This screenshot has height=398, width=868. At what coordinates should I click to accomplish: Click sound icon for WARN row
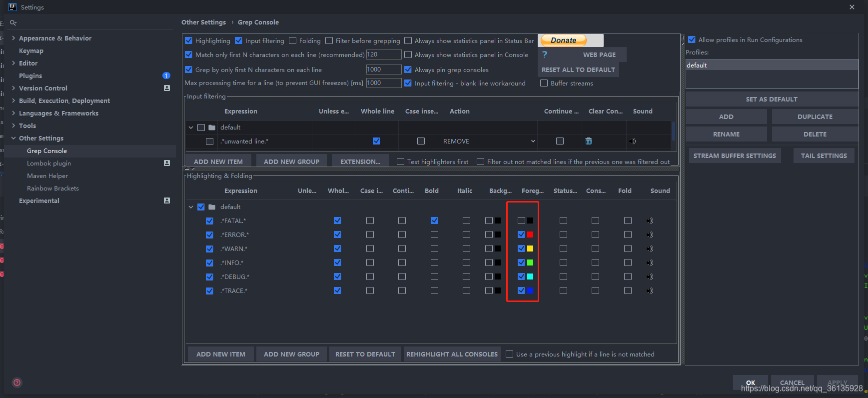(x=650, y=248)
